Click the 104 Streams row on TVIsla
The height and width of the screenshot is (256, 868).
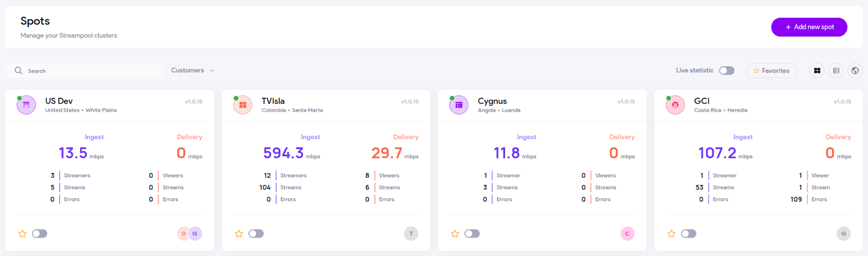(x=280, y=188)
